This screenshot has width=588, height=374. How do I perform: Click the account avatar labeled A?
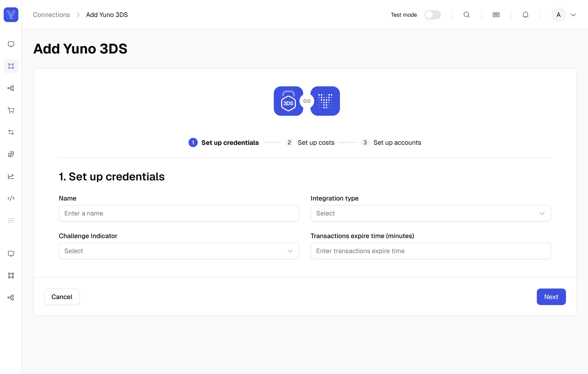coord(559,15)
